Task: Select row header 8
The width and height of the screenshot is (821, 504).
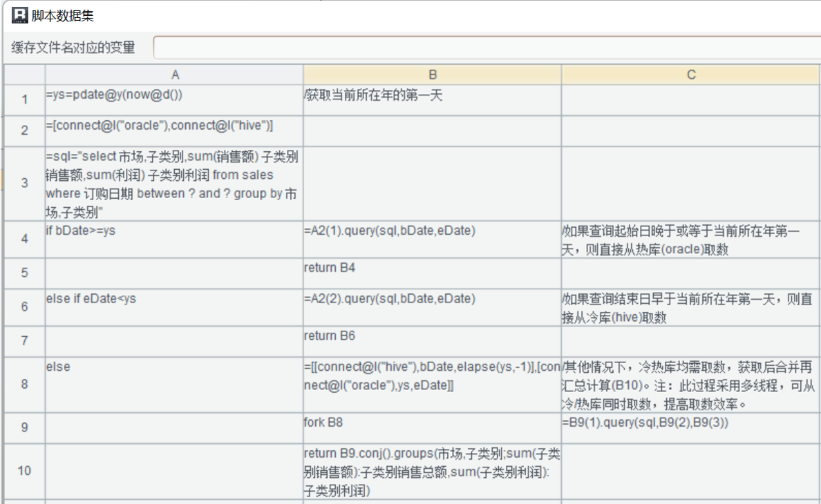Action: click(25, 385)
